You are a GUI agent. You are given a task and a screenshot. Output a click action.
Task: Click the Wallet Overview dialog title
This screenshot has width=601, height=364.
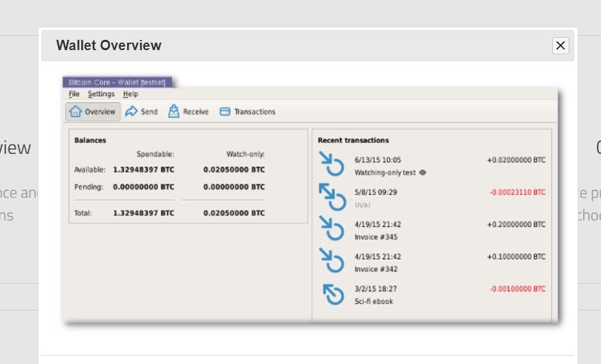coord(109,45)
